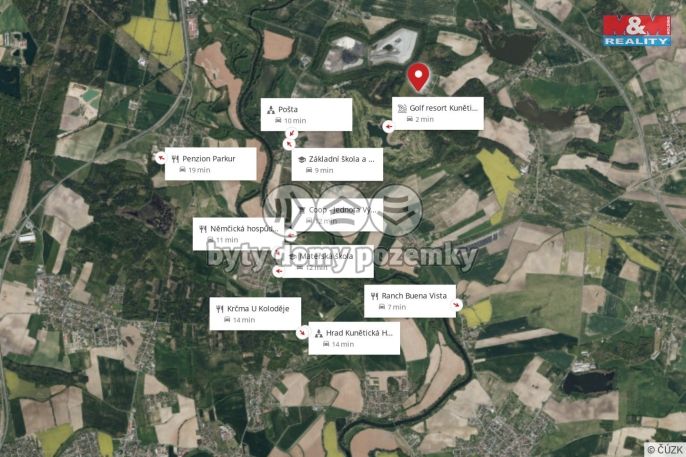Select the Němčická hospůdka restaurant card
This screenshot has height=457, width=686.
[x=238, y=234]
